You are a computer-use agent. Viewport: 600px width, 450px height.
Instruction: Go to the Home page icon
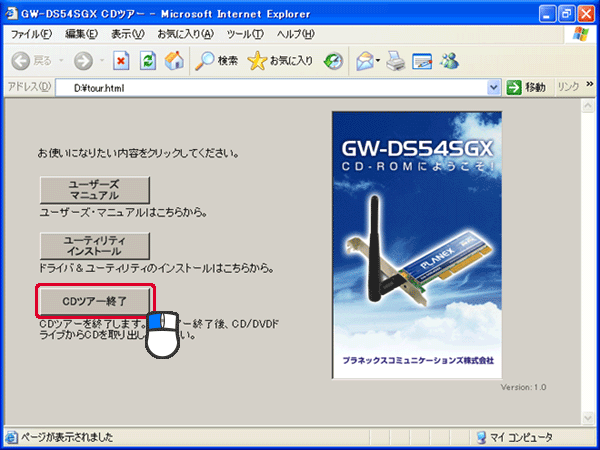coord(174,60)
